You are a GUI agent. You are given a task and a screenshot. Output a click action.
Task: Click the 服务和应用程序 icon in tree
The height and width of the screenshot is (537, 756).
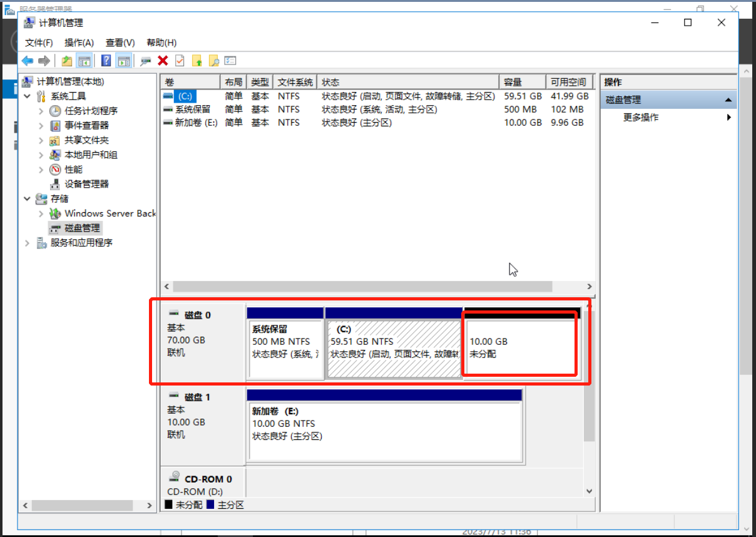point(41,243)
